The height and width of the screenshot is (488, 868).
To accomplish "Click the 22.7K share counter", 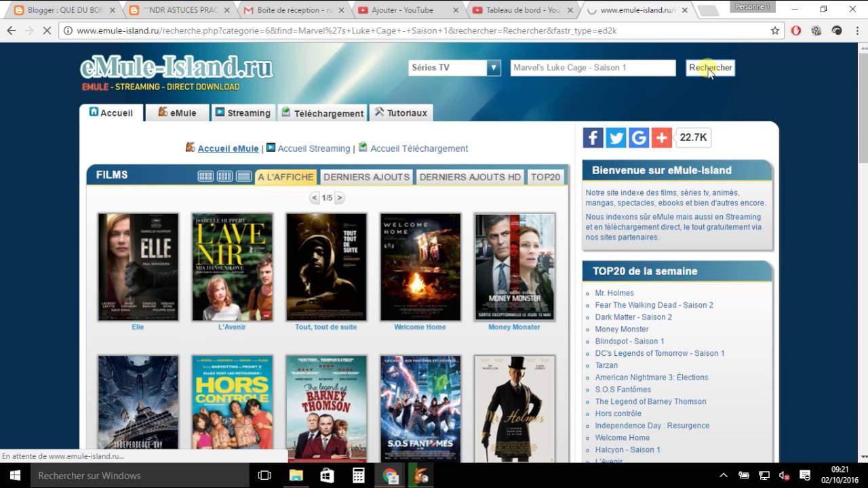I will tap(693, 138).
